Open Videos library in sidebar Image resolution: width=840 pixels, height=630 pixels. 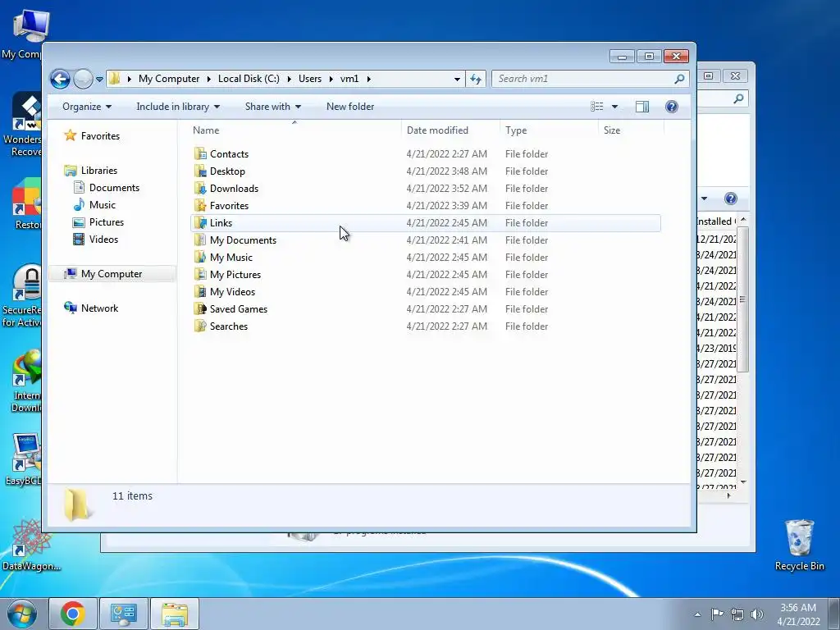95,240
